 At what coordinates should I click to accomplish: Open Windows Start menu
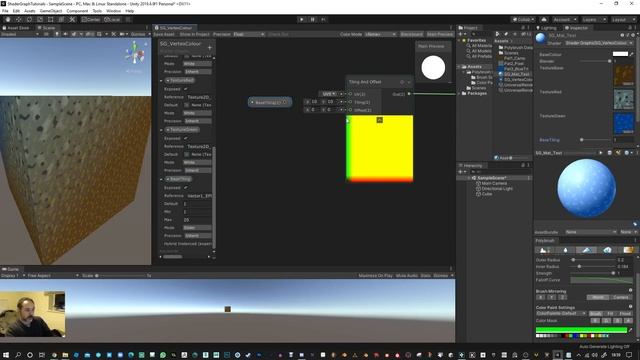7,355
